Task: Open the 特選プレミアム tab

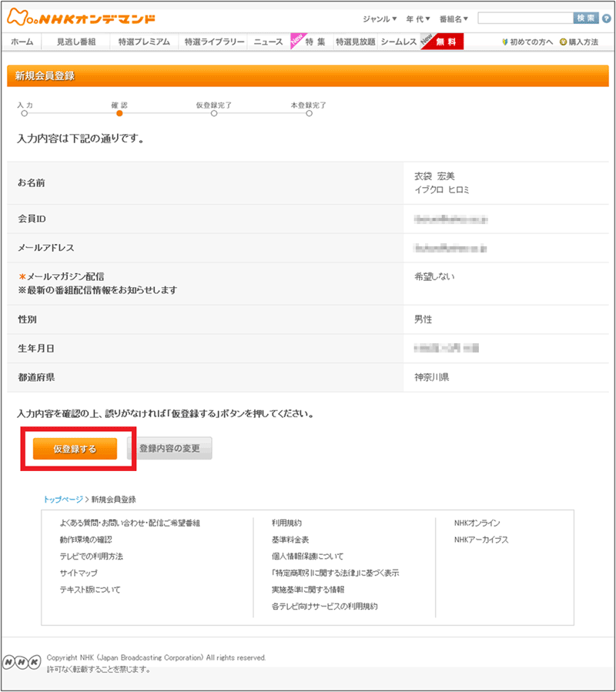Action: click(144, 42)
